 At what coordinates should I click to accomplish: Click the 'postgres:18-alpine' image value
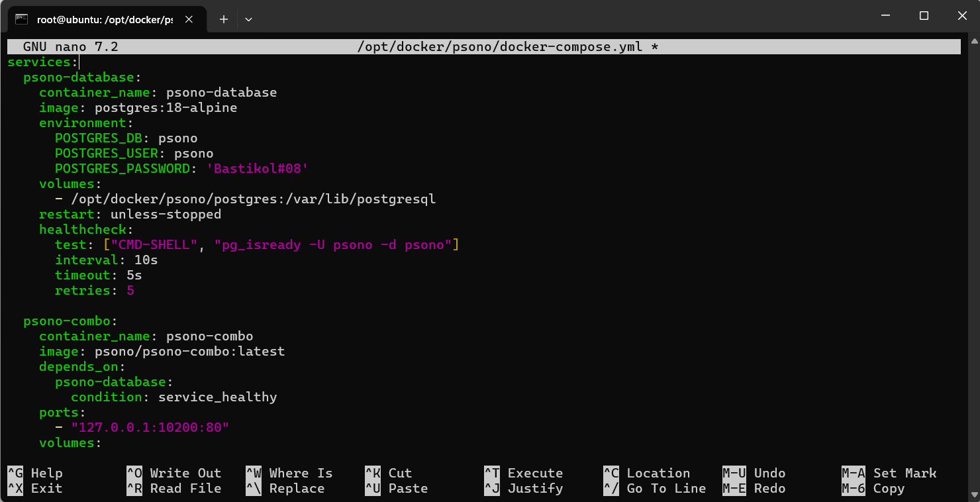click(x=166, y=108)
